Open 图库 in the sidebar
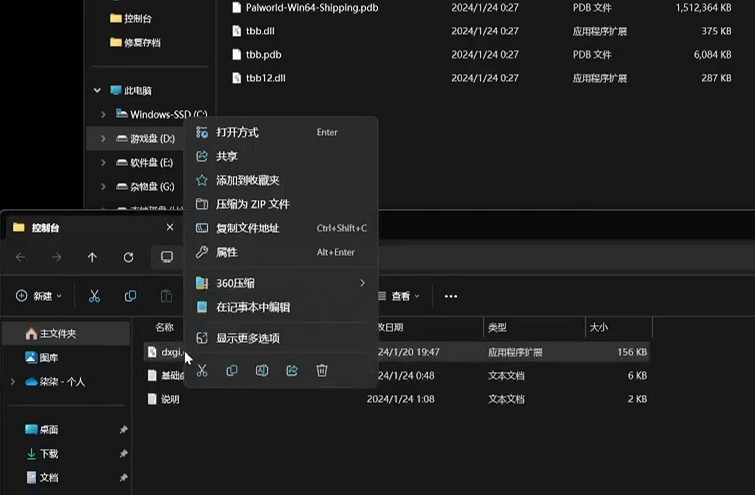The width and height of the screenshot is (755, 495). click(42, 357)
